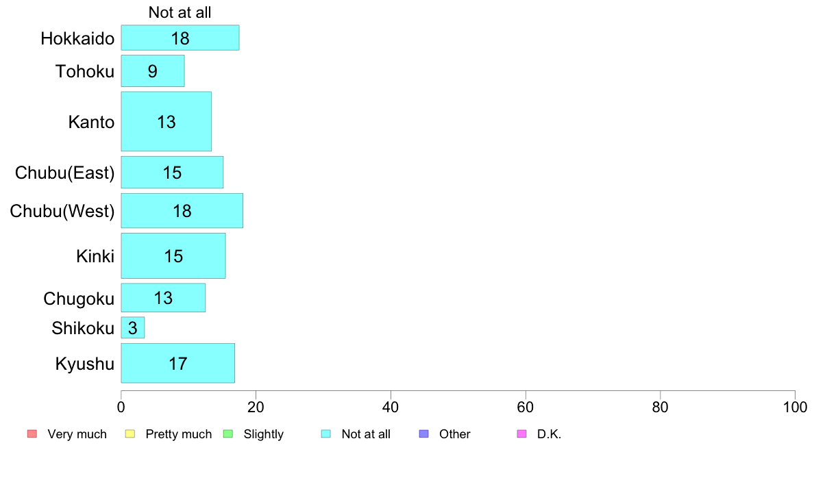The height and width of the screenshot is (504, 814).
Task: Click the Kinki region axis label
Action: [x=95, y=256]
